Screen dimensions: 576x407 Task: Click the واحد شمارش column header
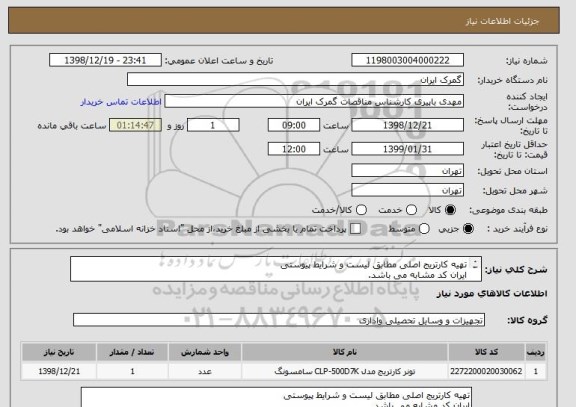[205, 352]
